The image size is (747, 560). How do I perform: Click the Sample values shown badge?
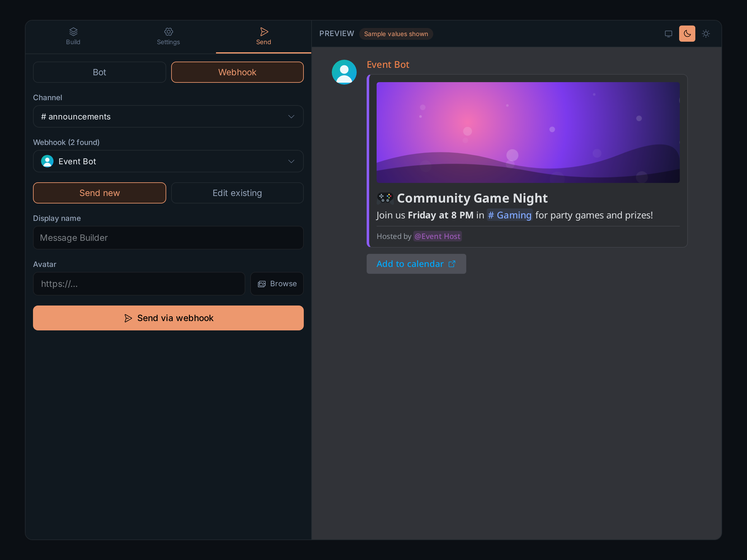click(396, 34)
